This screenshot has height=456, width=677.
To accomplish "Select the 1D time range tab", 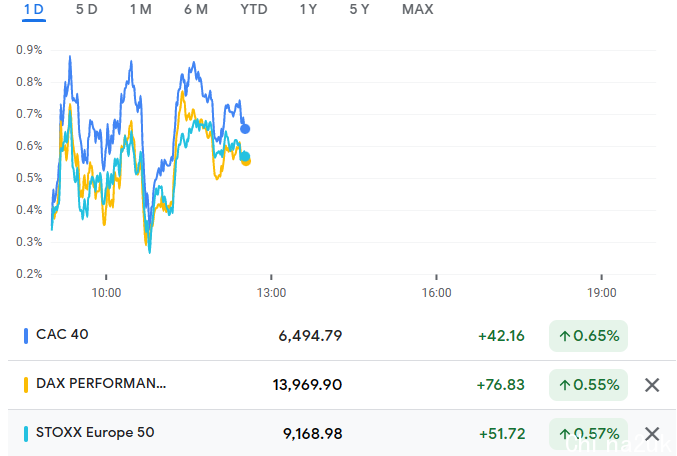I will (x=34, y=10).
